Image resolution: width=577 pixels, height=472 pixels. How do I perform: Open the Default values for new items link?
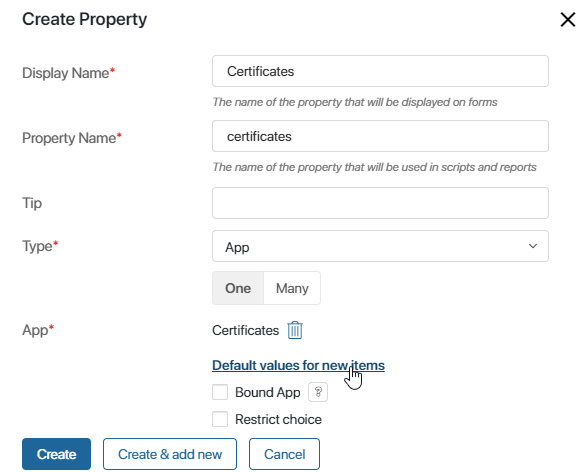point(298,365)
